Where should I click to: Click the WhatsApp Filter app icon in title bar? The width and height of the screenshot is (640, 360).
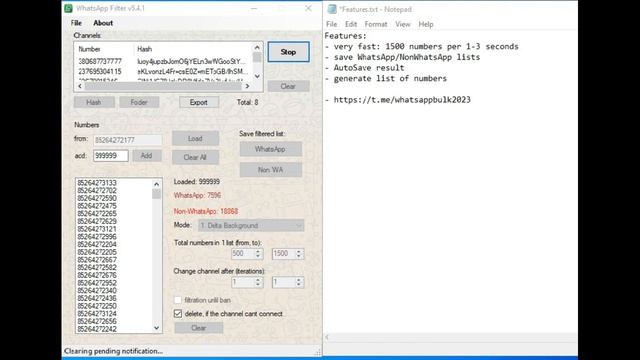tap(68, 8)
